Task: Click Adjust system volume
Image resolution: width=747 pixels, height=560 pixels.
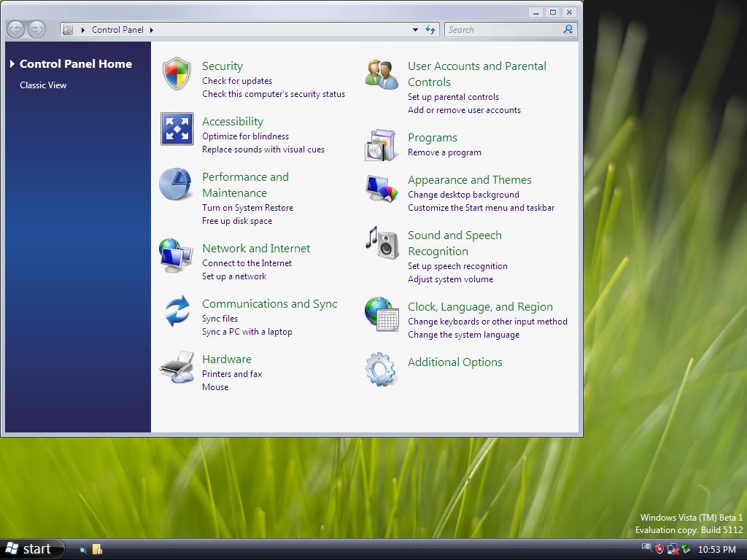Action: click(x=450, y=279)
